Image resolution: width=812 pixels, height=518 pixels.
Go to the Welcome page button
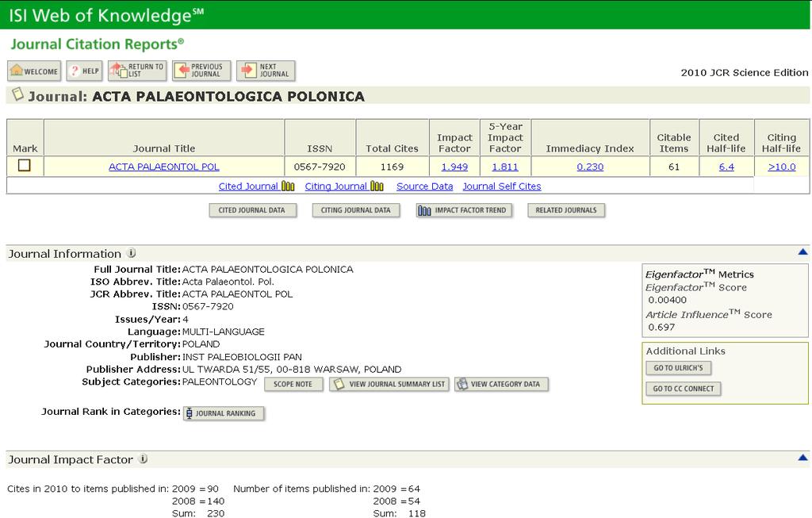tap(34, 71)
